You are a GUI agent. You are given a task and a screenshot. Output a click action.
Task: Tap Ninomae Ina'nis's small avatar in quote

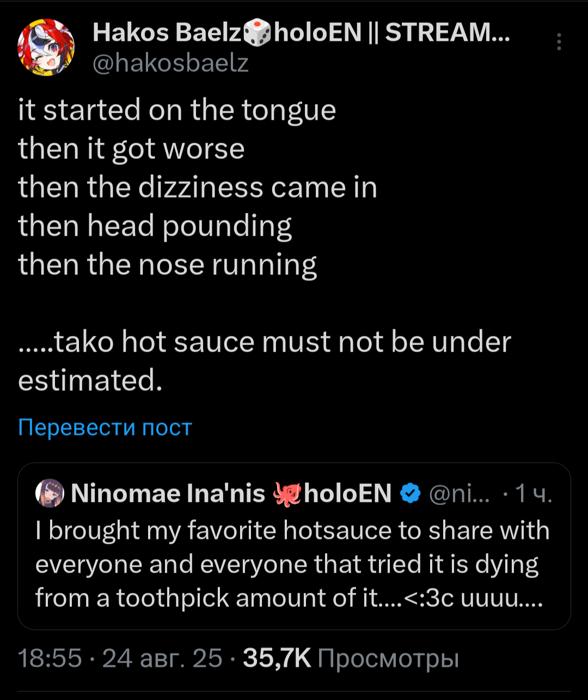(49, 493)
